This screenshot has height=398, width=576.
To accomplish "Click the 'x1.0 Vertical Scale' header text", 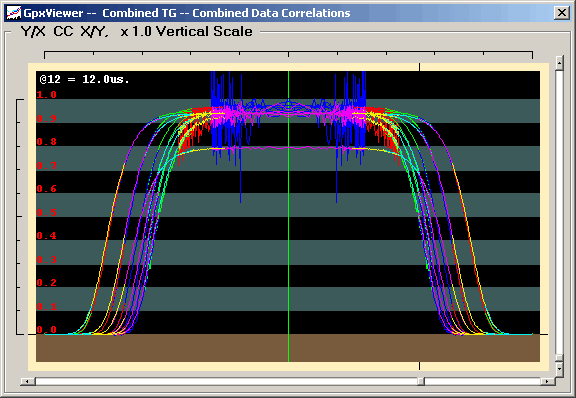I will coord(187,32).
